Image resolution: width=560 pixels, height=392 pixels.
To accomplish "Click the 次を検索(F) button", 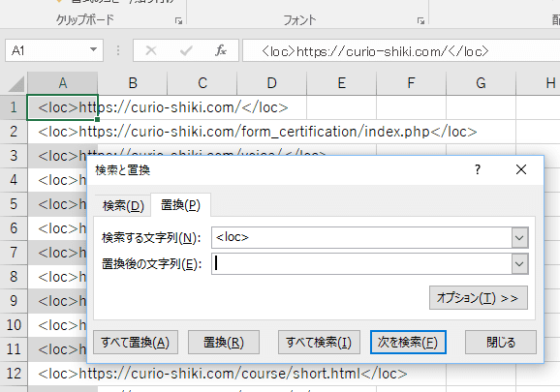I will click(408, 343).
